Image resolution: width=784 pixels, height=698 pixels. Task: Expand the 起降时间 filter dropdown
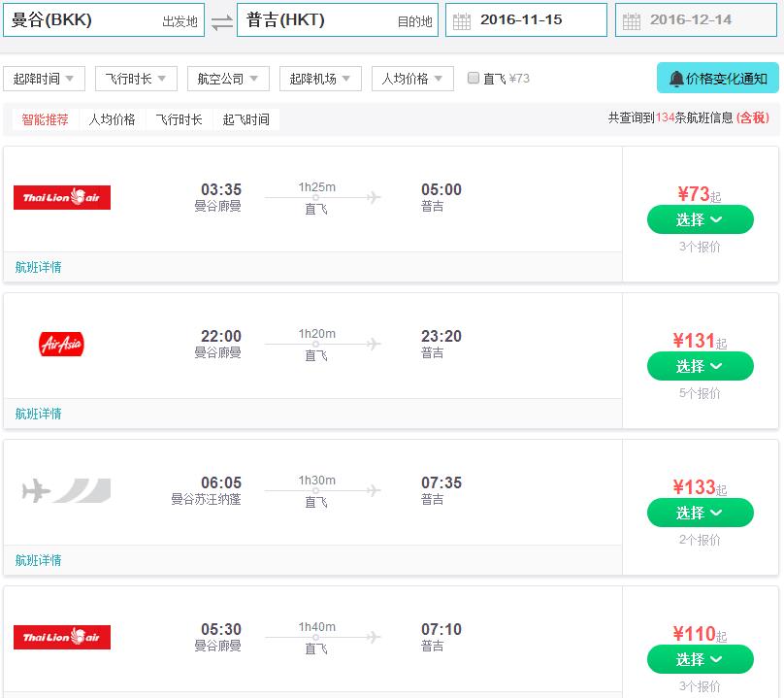pos(44,79)
